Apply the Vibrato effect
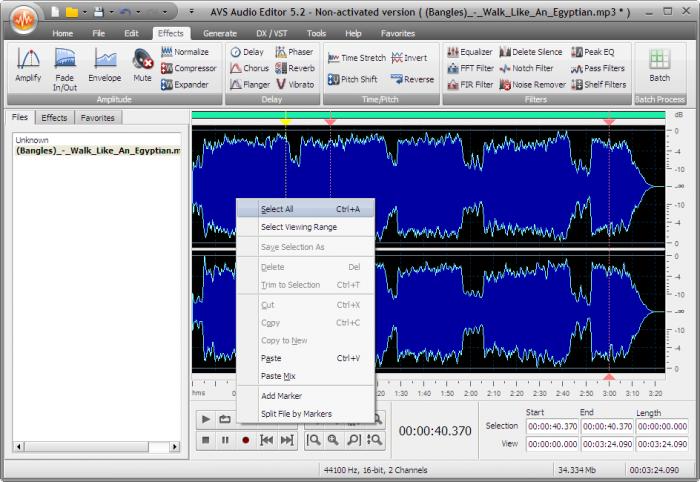This screenshot has height=482, width=700. 295,84
